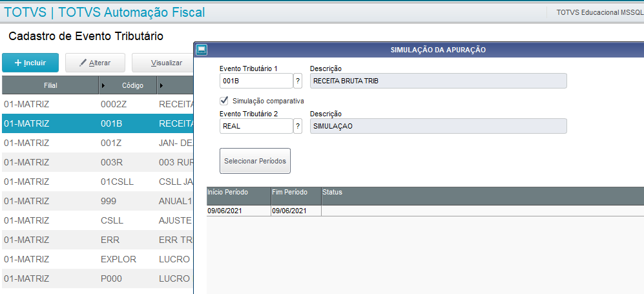Click the Status column header
This screenshot has width=644, height=294.
click(x=483, y=196)
